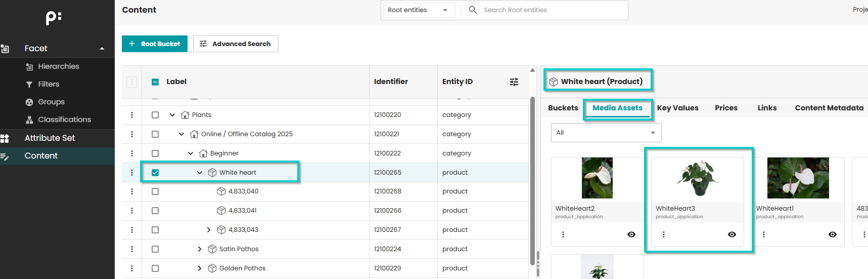The image size is (868, 279).
Task: Switch to the Buckets tab
Action: [563, 108]
